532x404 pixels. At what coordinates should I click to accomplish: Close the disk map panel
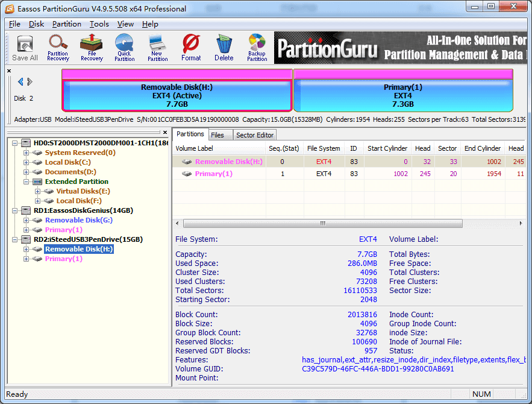click(9, 71)
